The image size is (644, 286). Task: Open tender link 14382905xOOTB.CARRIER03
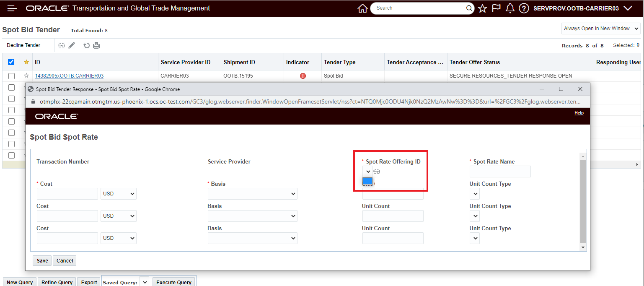click(69, 76)
